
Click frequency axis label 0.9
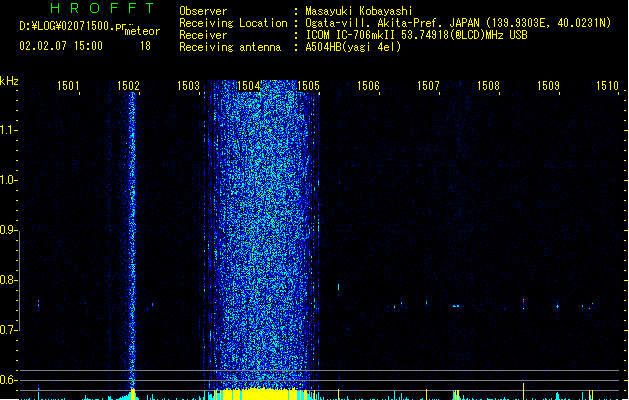point(8,230)
